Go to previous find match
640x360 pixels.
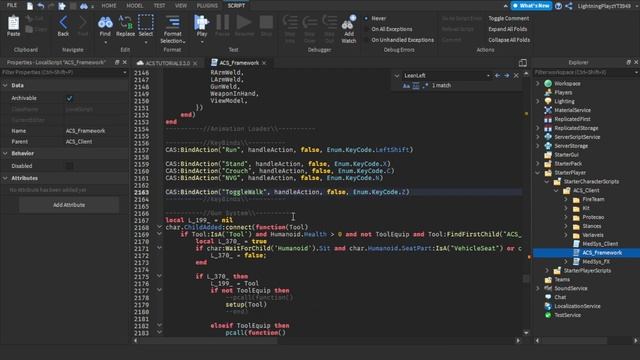coord(497,76)
